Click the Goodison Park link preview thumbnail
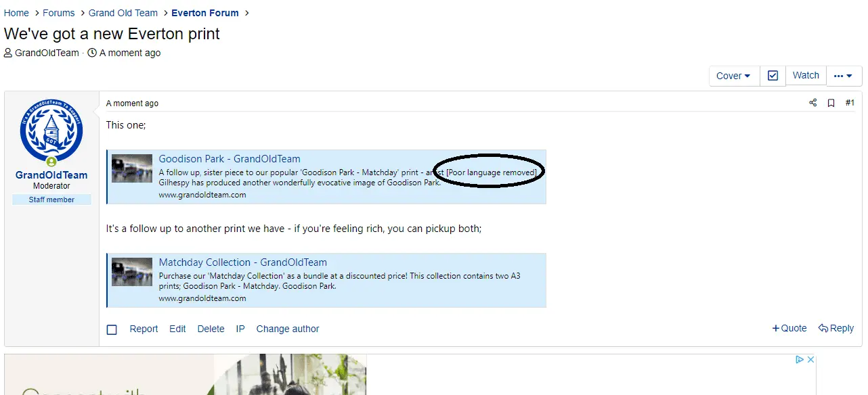 pos(132,168)
